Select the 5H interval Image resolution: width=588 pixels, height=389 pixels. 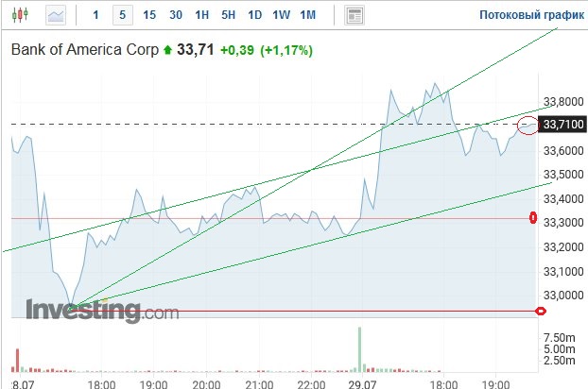pos(229,15)
